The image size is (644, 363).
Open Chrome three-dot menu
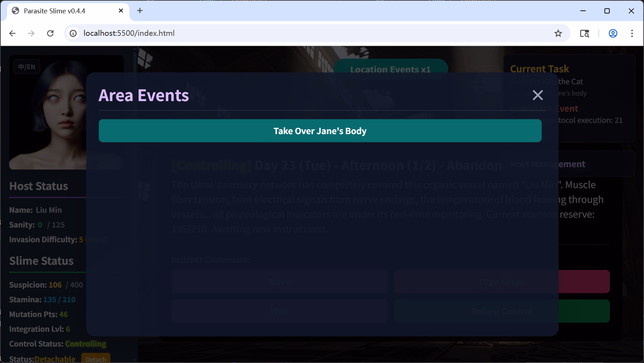pos(632,33)
